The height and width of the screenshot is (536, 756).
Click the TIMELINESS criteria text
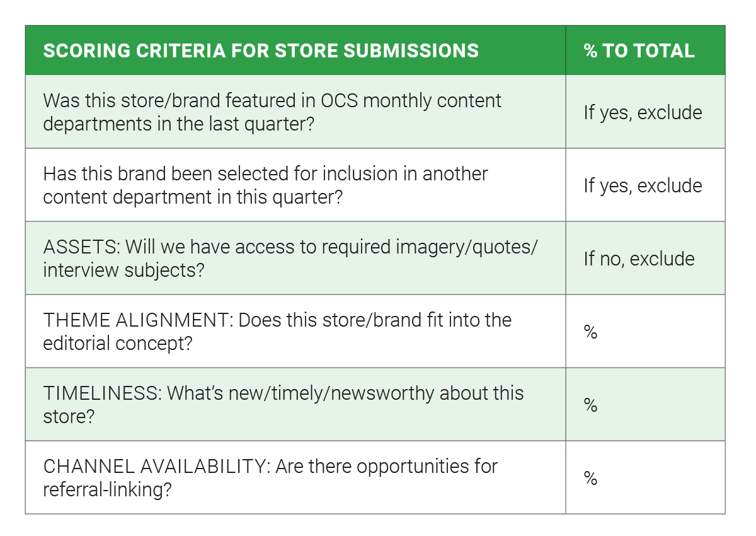[283, 404]
